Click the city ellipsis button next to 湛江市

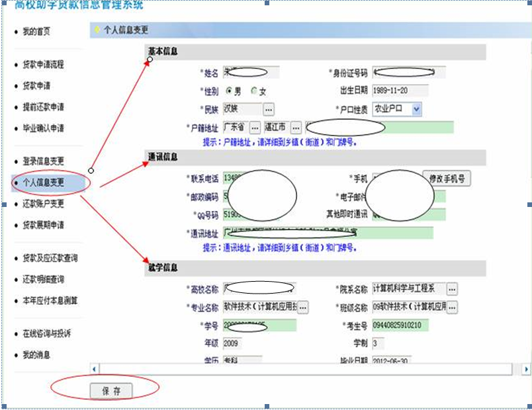(296, 127)
